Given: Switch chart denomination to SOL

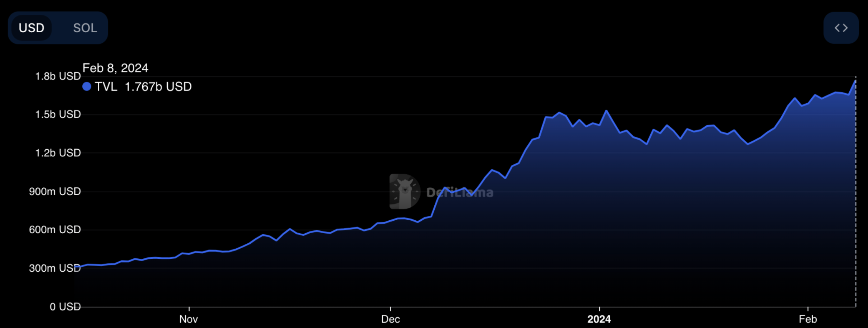Looking at the screenshot, I should click(x=85, y=28).
